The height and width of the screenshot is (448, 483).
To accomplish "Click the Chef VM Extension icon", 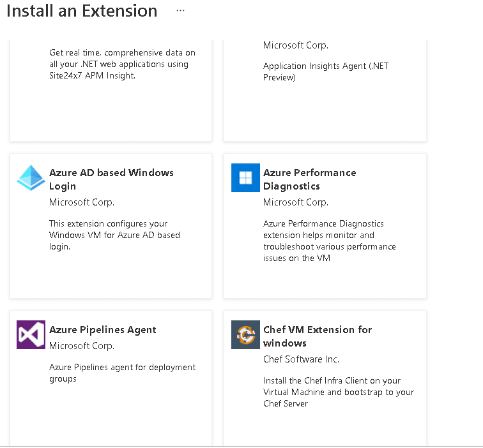I will (245, 334).
